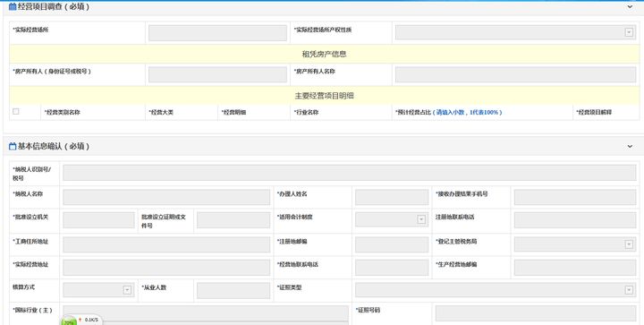The image size is (644, 325).
Task: Focus the 证照号码 input field
Action: click(x=536, y=313)
